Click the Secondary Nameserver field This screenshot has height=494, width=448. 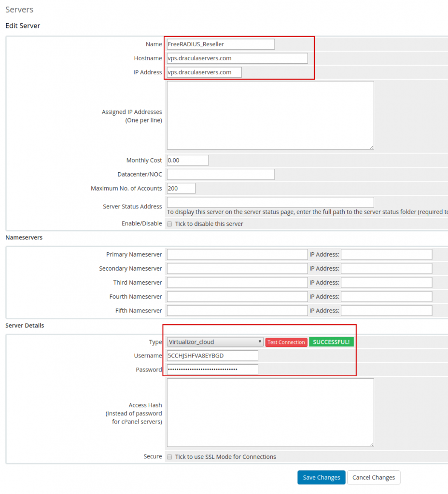238,268
